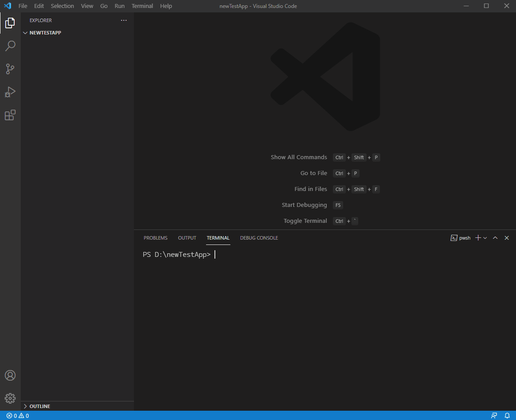
Task: Open the feedback icon in status bar
Action: pos(494,416)
